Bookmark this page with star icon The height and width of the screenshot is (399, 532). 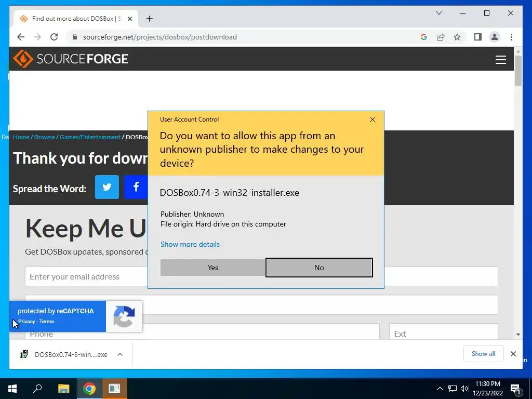coord(457,37)
